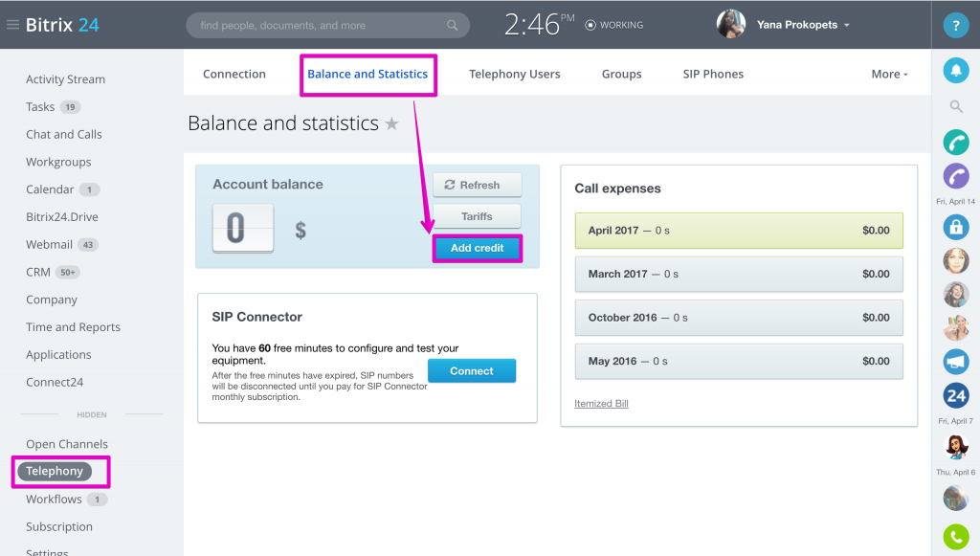
Task: Click the 2:46 PM clock display
Action: 539,25
